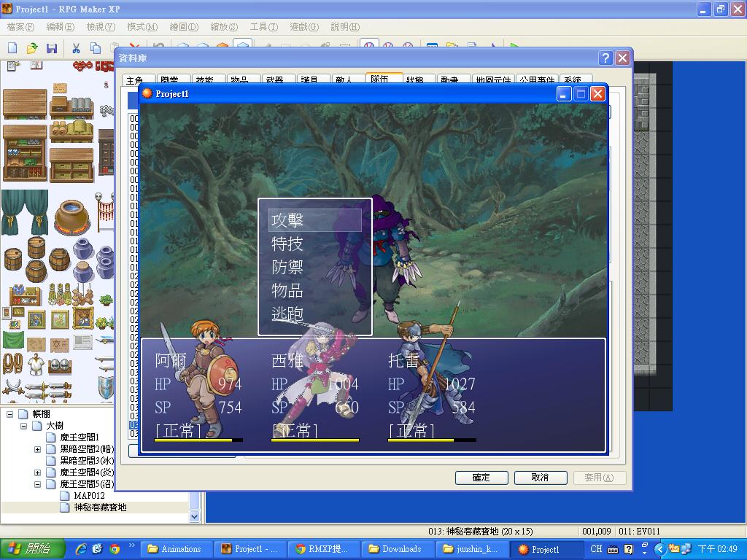Click the 取消 button in database dialog

click(x=541, y=478)
